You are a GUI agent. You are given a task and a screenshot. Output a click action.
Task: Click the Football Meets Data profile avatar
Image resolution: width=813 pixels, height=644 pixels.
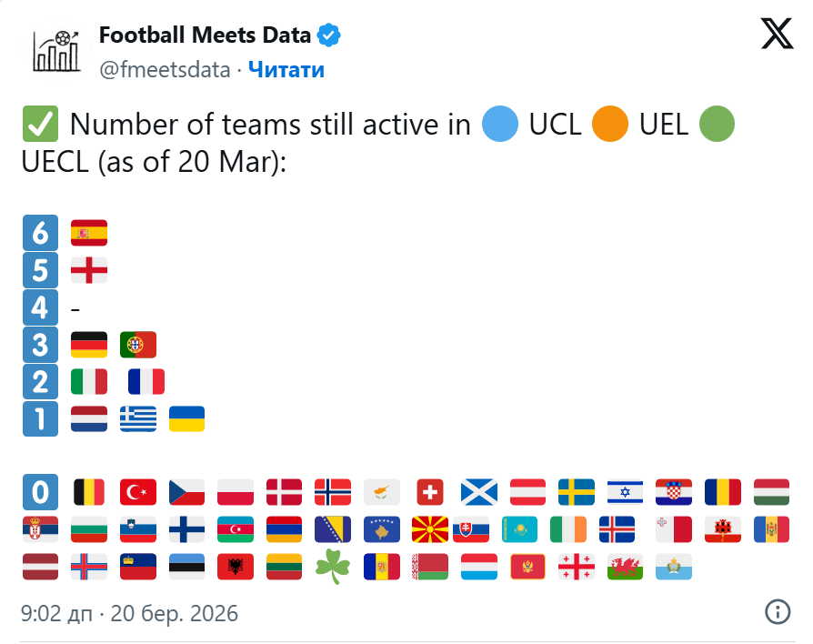click(56, 50)
